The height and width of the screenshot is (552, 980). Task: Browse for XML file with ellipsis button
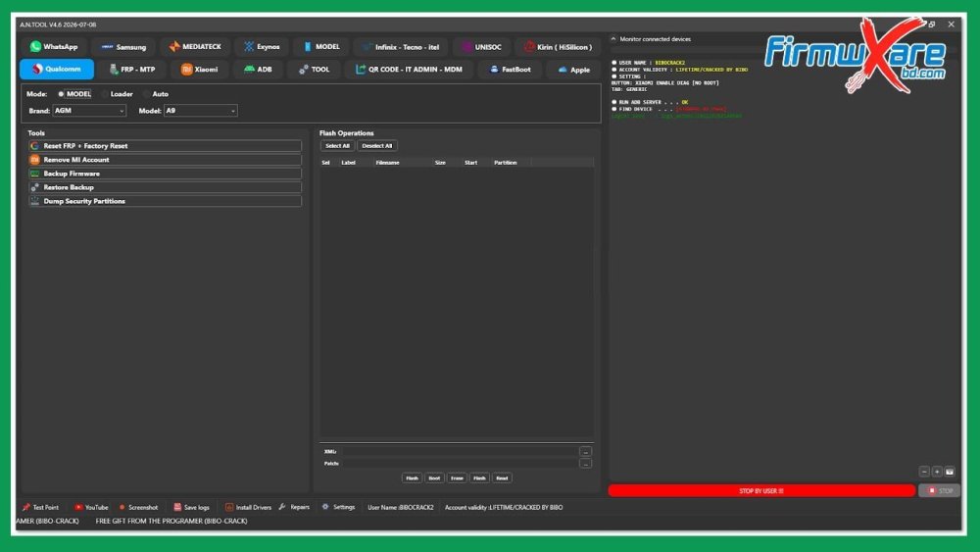585,451
